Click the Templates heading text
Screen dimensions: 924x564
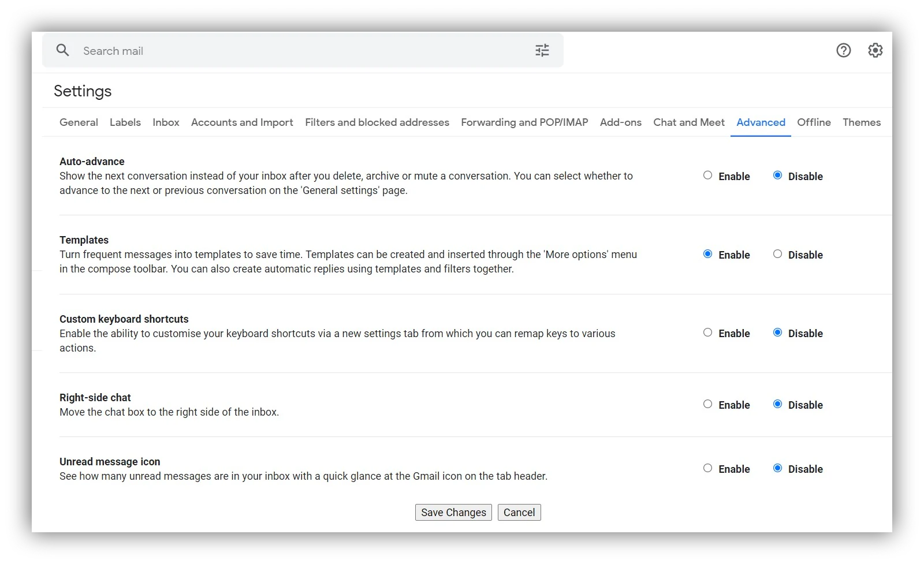[x=84, y=240]
